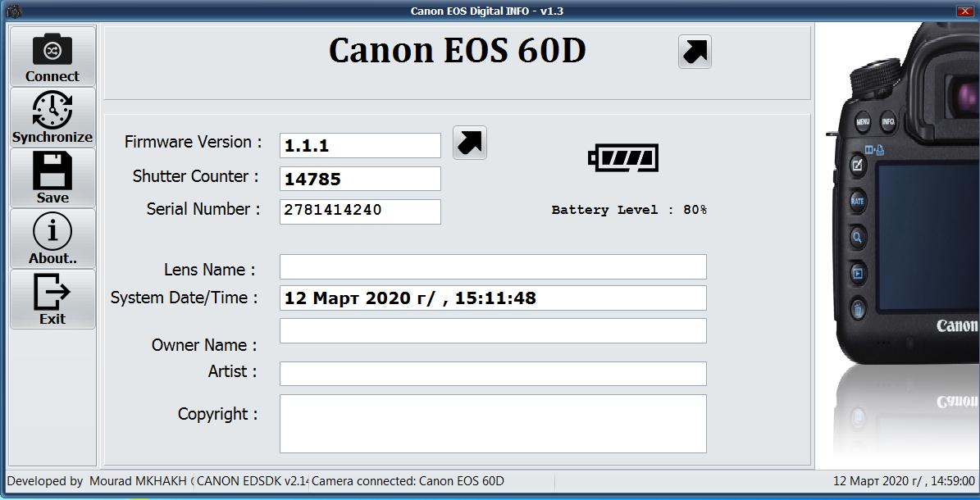Image resolution: width=980 pixels, height=500 pixels.
Task: Select the Firmware Version field showing 1.1.1
Action: coord(360,146)
